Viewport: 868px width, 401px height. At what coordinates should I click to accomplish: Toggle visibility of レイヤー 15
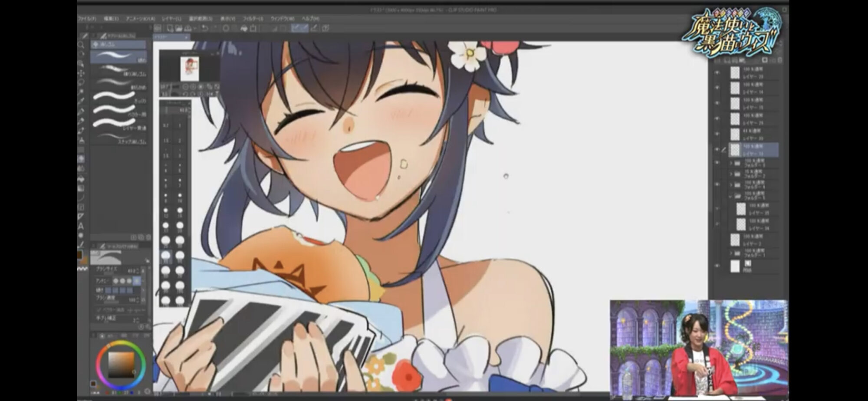tap(717, 103)
